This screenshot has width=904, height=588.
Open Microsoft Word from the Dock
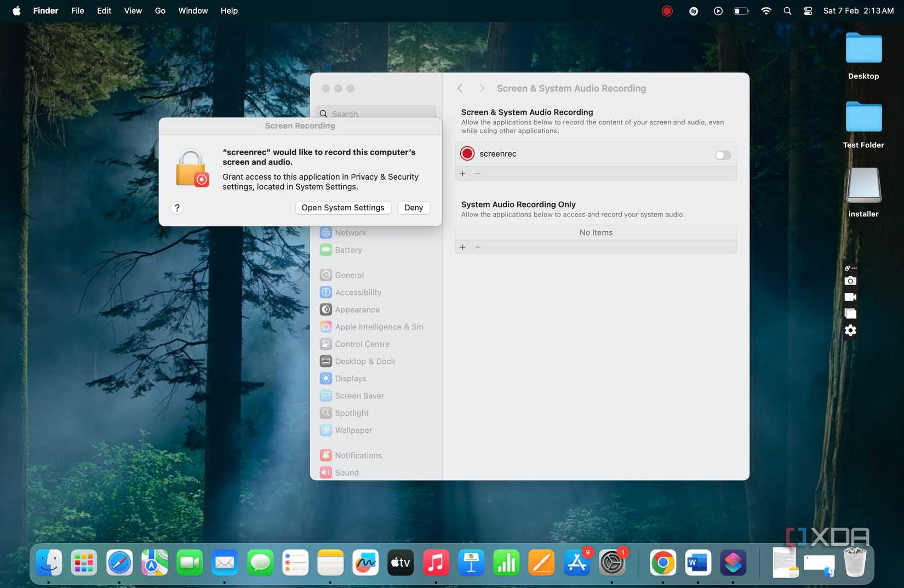tap(698, 563)
